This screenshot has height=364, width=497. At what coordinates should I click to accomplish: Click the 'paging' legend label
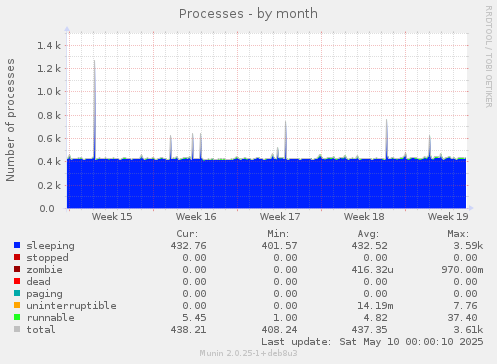click(44, 294)
